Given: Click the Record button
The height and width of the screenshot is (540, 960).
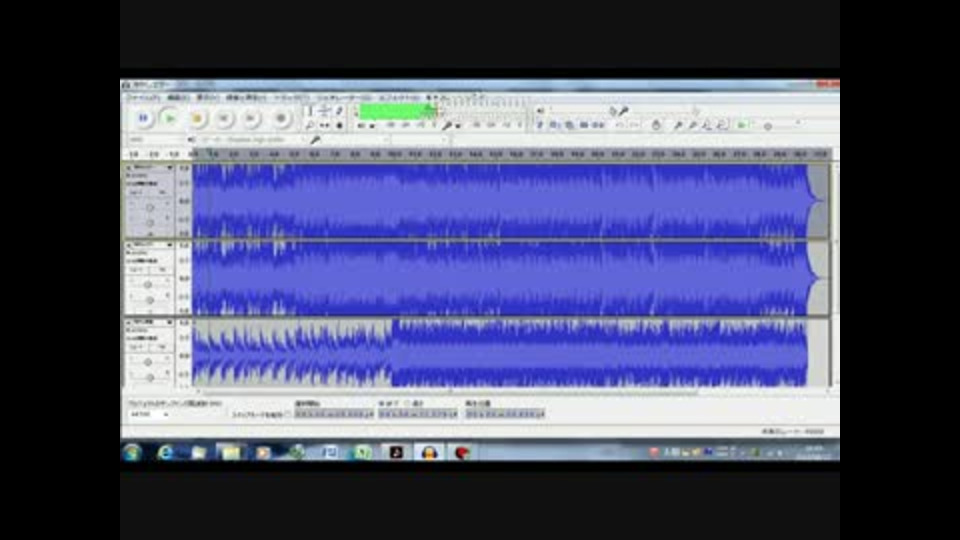Looking at the screenshot, I should pos(281,118).
